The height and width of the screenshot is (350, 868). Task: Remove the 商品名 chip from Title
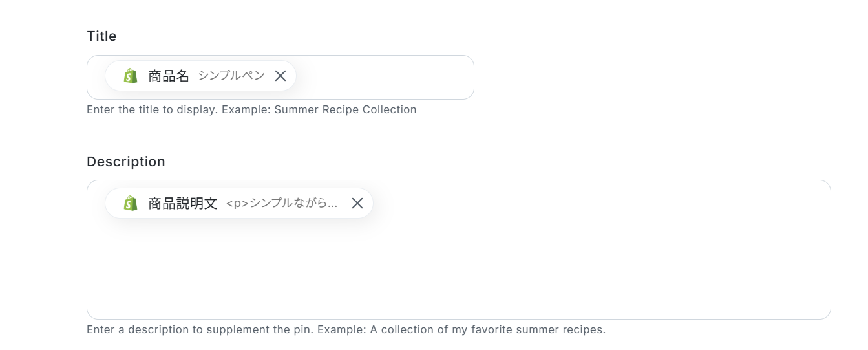coord(281,76)
